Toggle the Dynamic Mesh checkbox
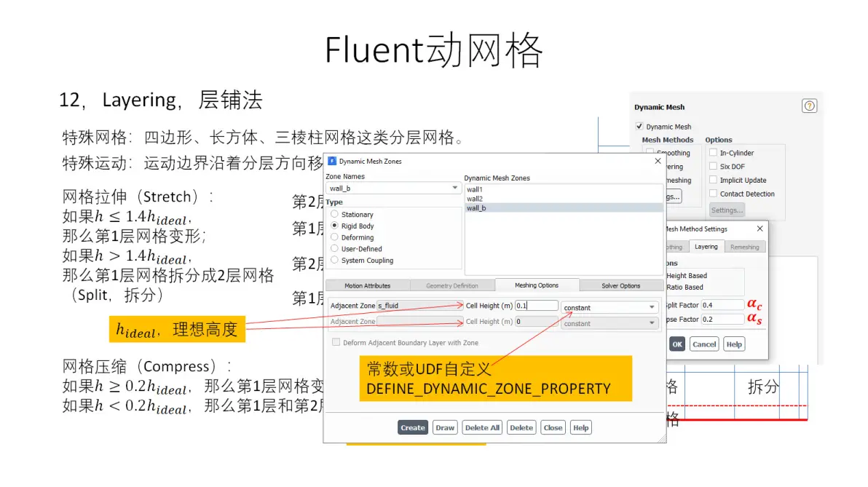 click(x=639, y=126)
